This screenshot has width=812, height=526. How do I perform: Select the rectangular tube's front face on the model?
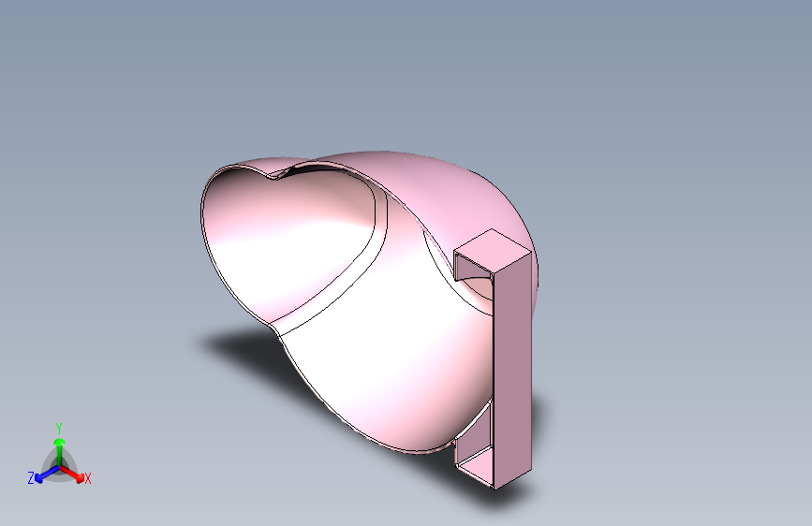pyautogui.click(x=512, y=370)
